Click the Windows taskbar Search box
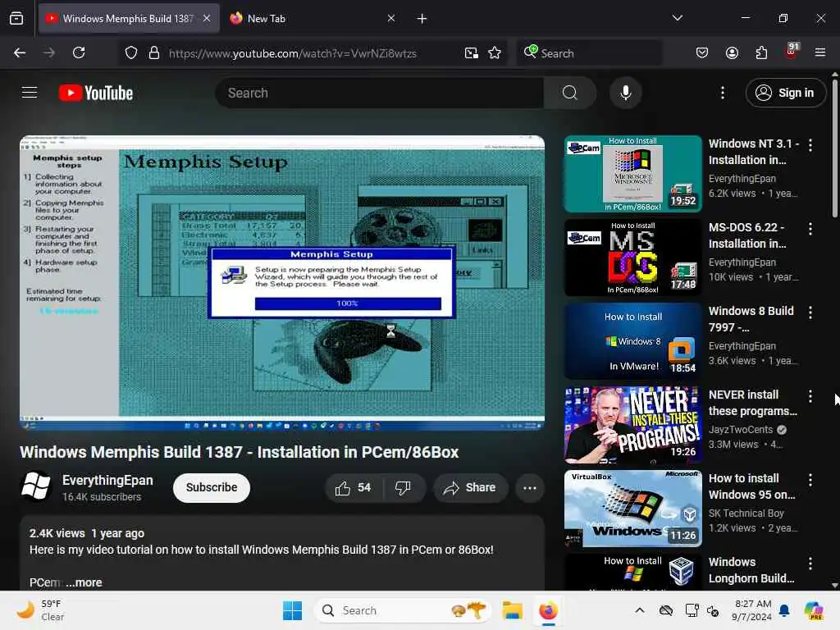 coord(403,610)
